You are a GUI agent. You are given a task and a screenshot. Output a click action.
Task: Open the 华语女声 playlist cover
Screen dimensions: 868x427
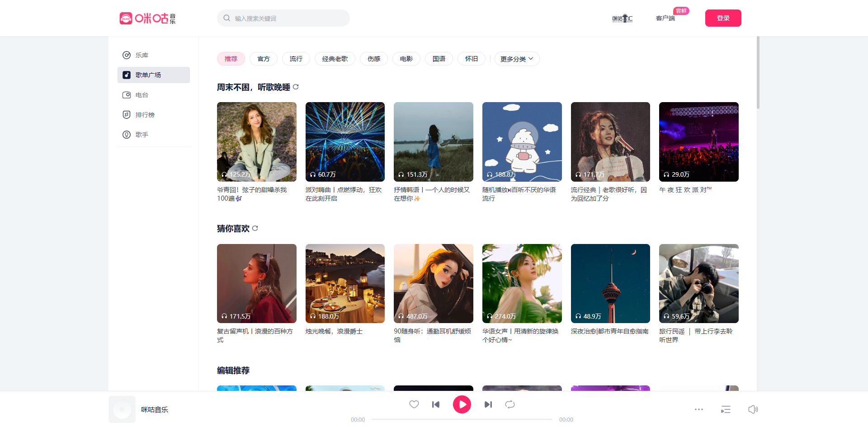point(522,283)
